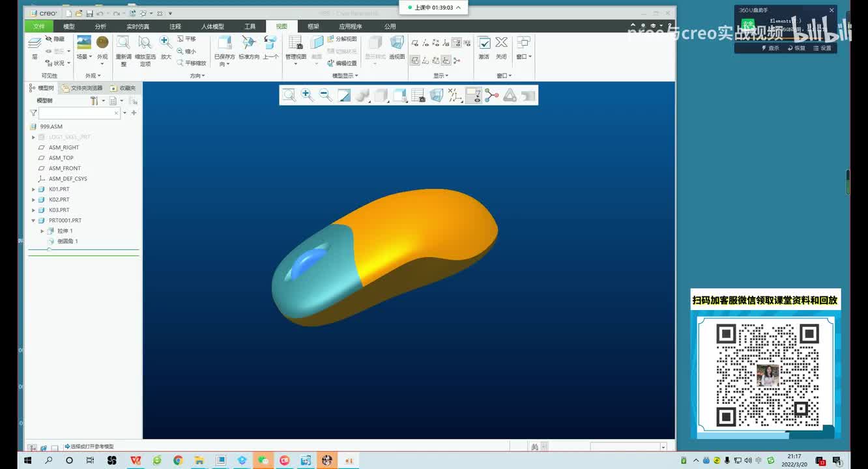Toggle annotation display in graphics toolbar
868x469 pixels.
(x=474, y=96)
